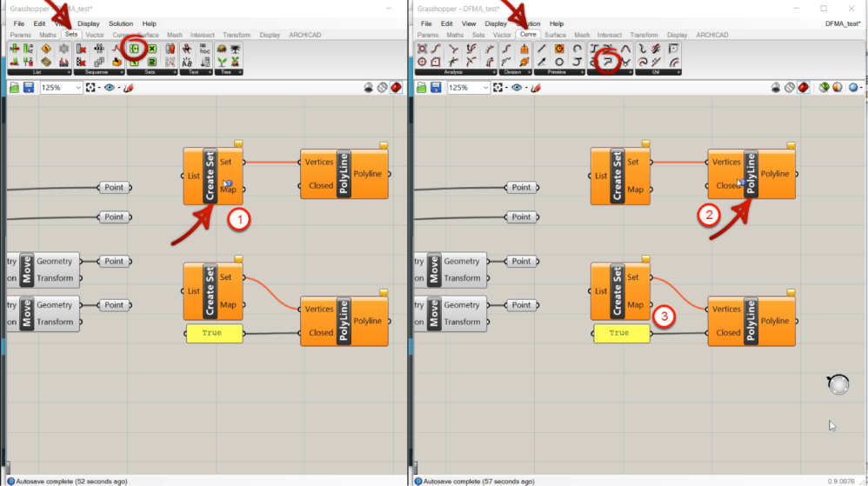
Task: Click blue mesh quality sphere in right window
Action: click(x=853, y=88)
